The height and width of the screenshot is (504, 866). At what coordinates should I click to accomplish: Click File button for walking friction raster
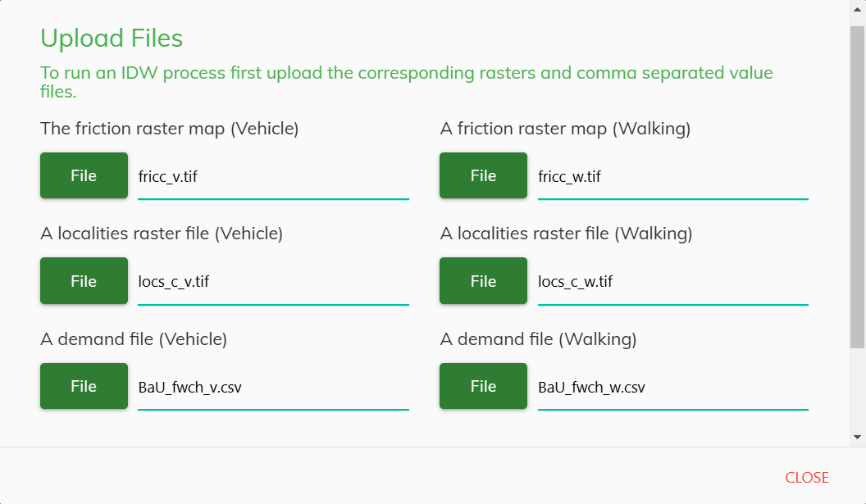point(483,175)
